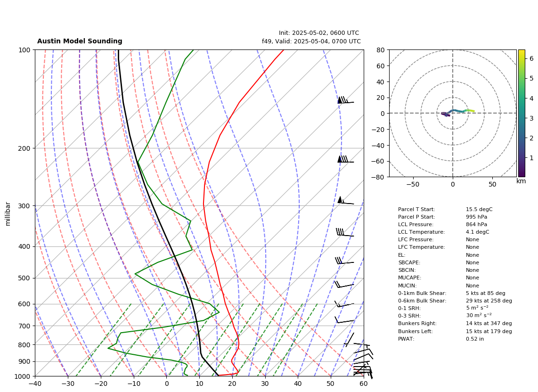Image resolution: width=538 pixels, height=392 pixels.
Task: Click the Austin Model Sounding title
Action: click(80, 41)
